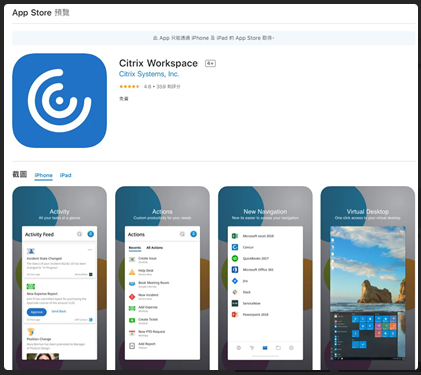Click the Citrix Workspace title text
Image resolution: width=421 pixels, height=375 pixels.
[158, 63]
